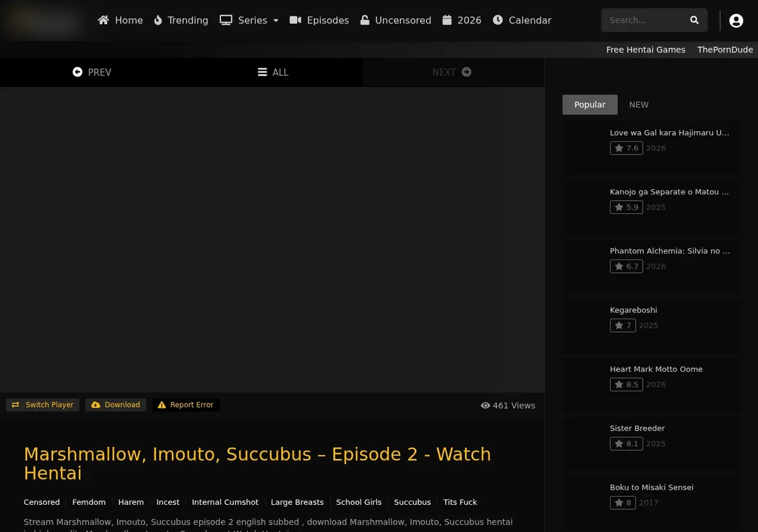Click the Calendar clock icon
This screenshot has width=758, height=532.
click(498, 20)
